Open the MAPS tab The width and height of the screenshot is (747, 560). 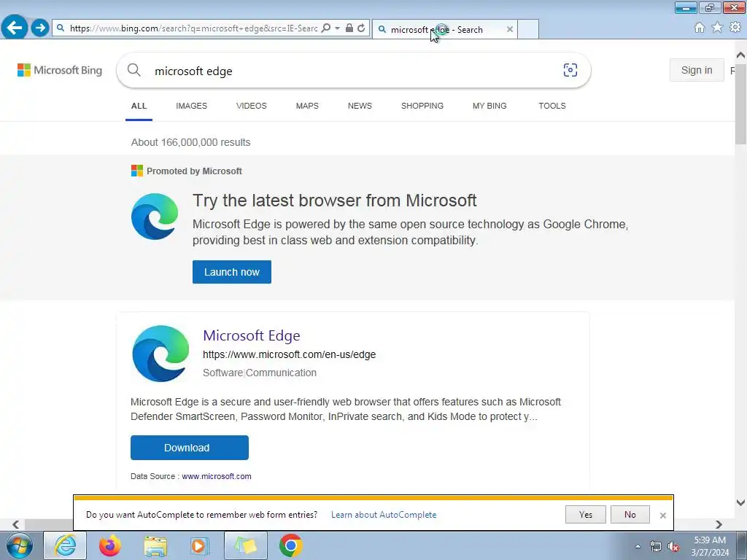pos(307,106)
